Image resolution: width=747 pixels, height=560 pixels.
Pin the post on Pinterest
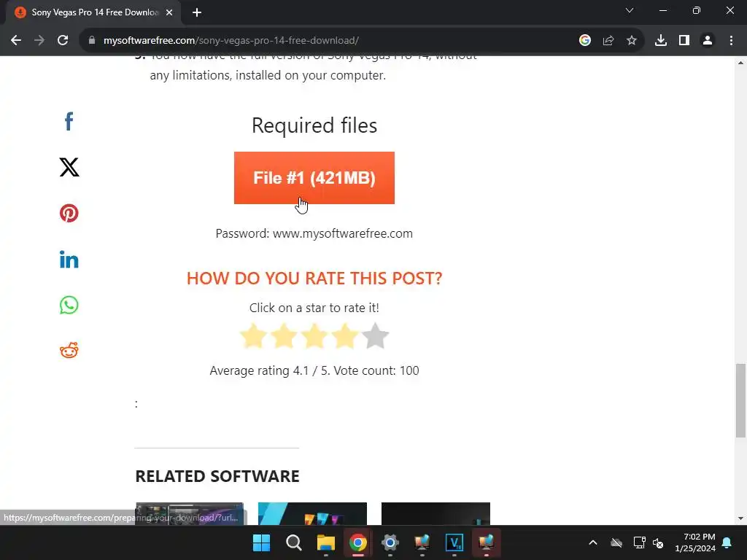pos(69,213)
